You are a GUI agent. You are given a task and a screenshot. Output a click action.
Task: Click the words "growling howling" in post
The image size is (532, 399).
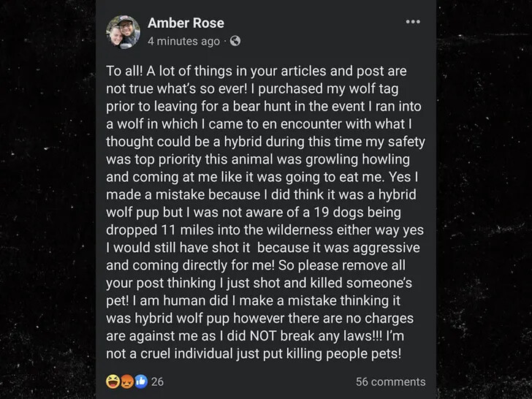click(357, 159)
